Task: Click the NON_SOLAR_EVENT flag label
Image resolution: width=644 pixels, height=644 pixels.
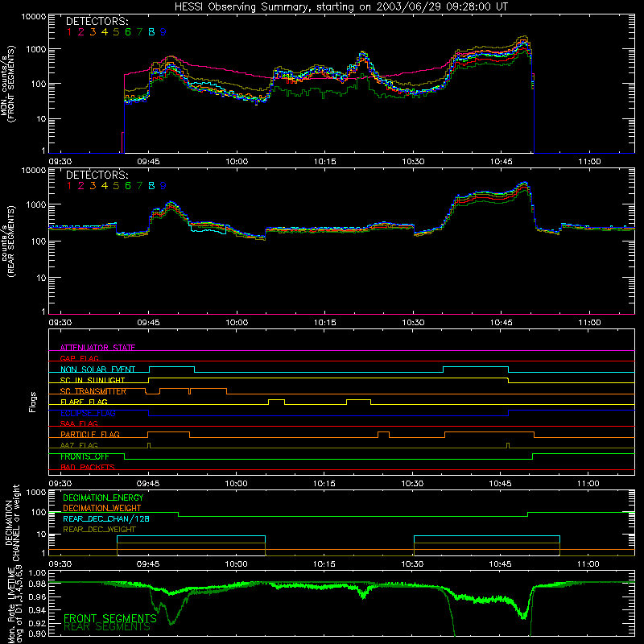Action: click(97, 369)
